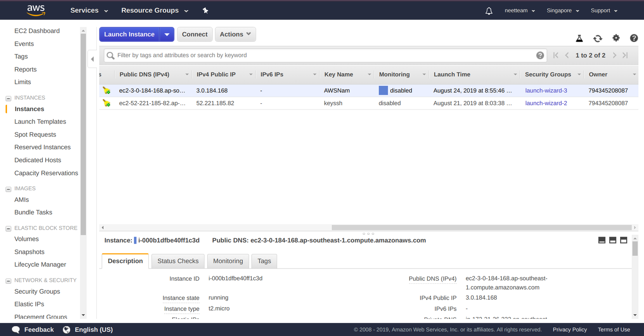Click the tag icon on keyssh row
The height and width of the screenshot is (336, 644).
[107, 103]
